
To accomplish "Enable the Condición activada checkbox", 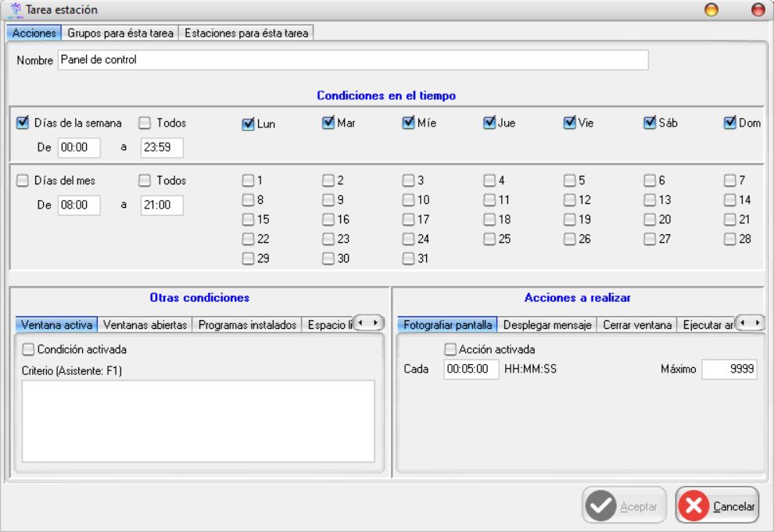I will [28, 349].
